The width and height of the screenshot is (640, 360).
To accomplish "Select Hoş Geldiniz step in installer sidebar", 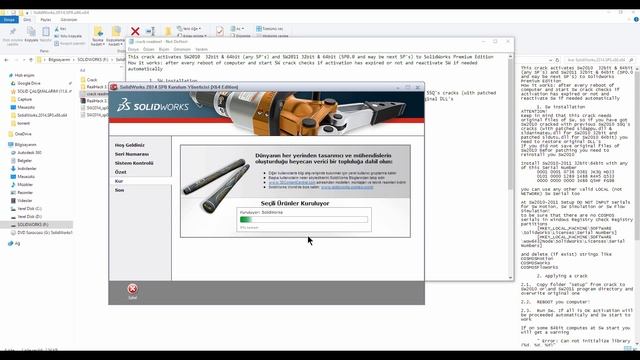I will click(x=130, y=145).
